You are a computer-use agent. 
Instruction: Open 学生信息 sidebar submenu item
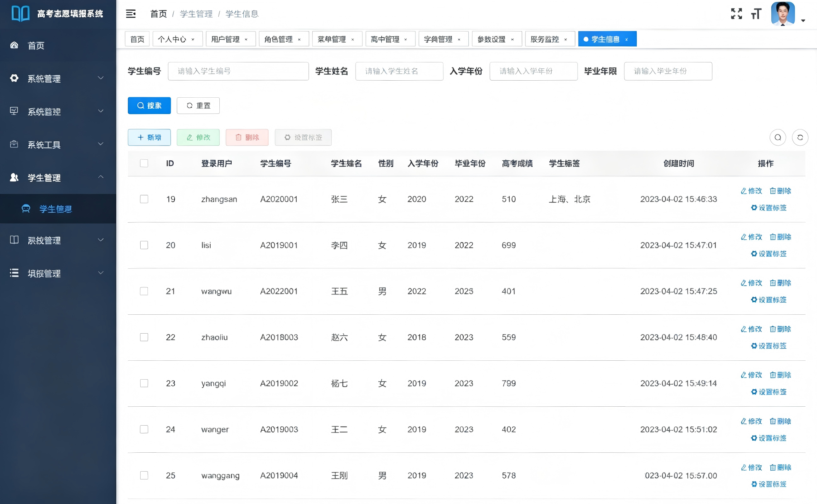coord(58,209)
